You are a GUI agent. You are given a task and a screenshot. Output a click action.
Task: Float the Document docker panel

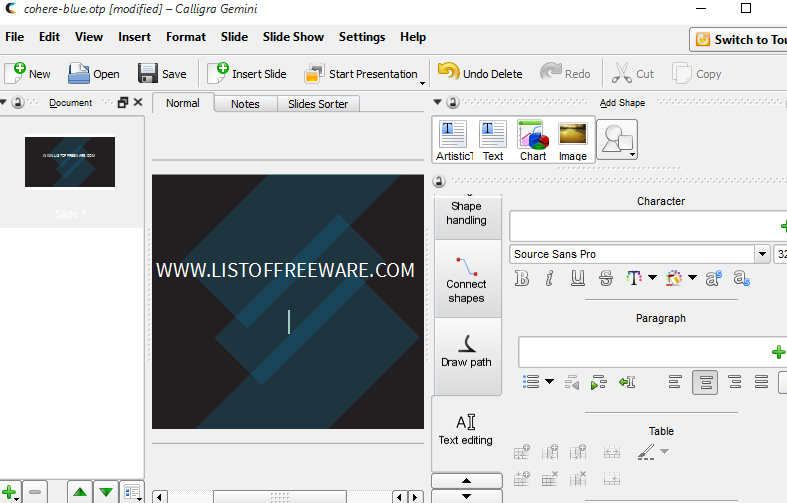[122, 102]
